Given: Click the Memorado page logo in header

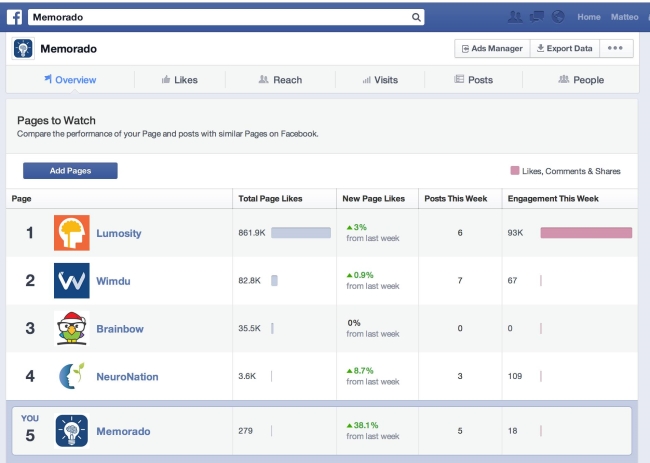Looking at the screenshot, I should (23, 48).
